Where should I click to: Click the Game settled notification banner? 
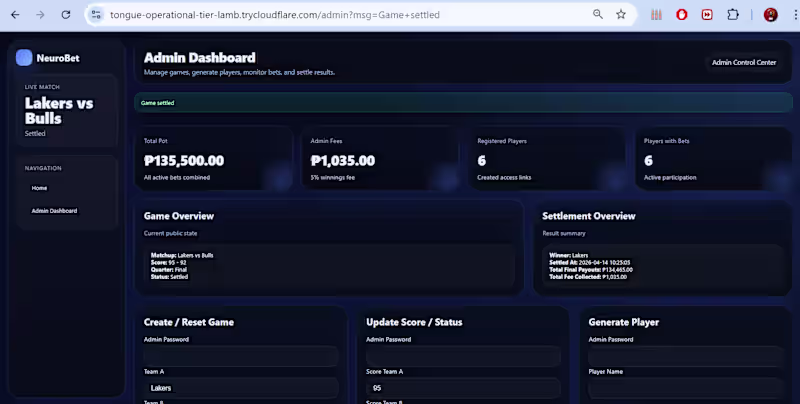(463, 103)
